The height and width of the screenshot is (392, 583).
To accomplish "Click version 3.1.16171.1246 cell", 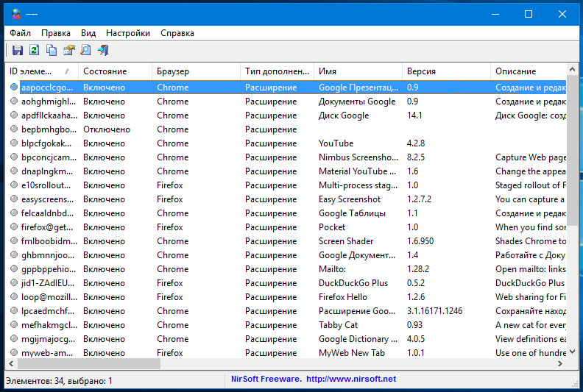I will (434, 311).
